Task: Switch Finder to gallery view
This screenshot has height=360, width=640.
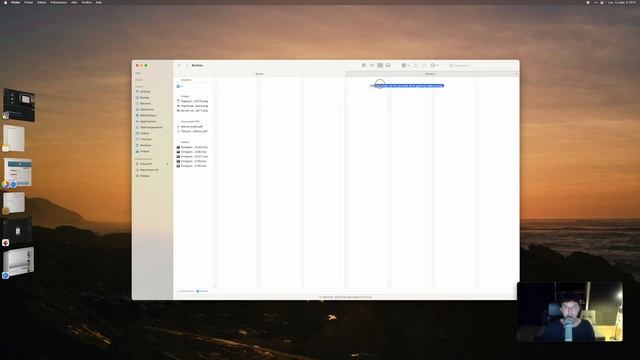Action: click(388, 65)
